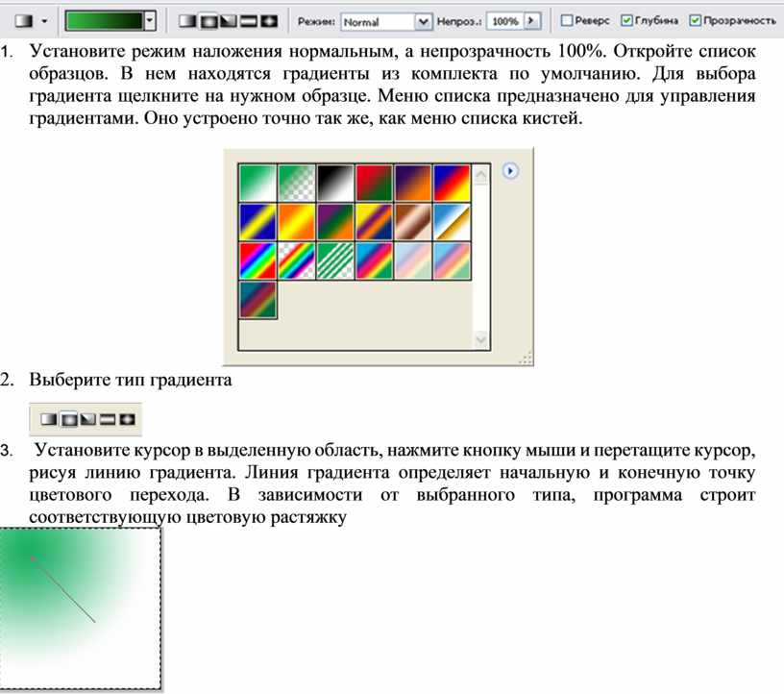Image resolution: width=784 pixels, height=694 pixels.
Task: Toggle the Глубина checkbox
Action: 626,20
